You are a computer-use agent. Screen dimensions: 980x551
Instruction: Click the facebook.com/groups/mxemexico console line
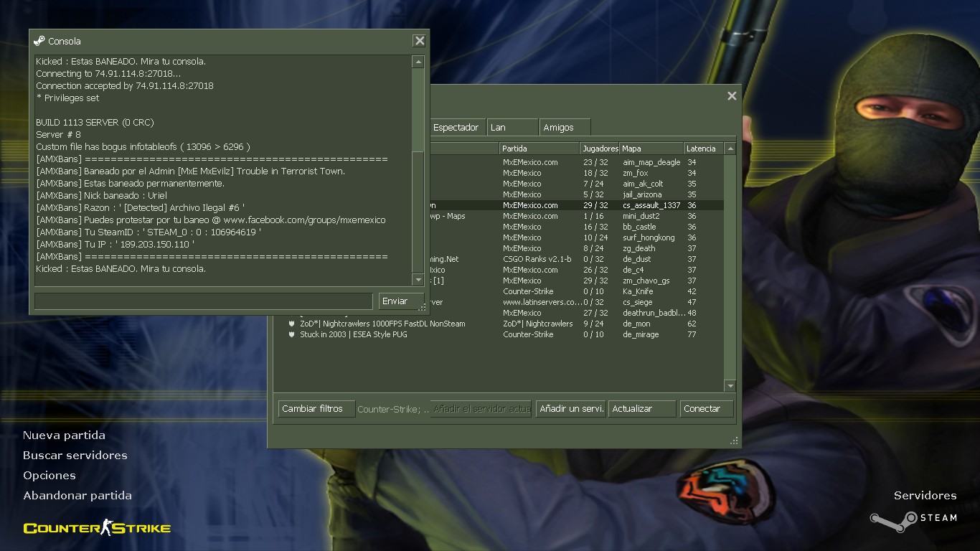(x=211, y=220)
